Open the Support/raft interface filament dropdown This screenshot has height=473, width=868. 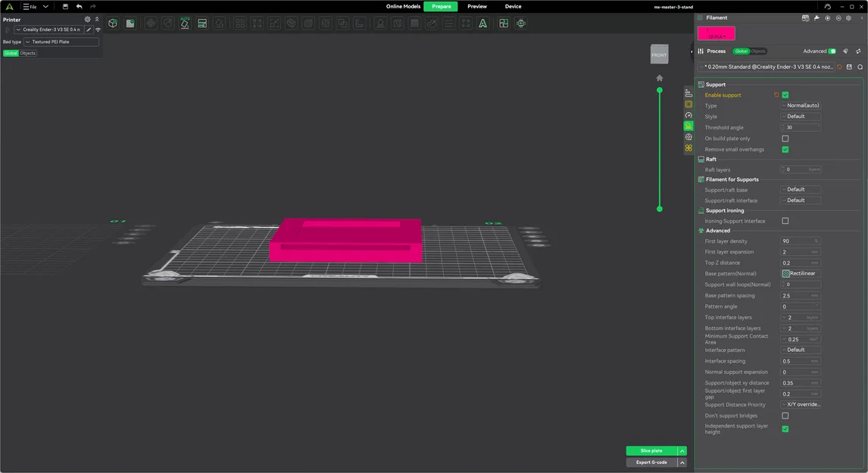click(801, 201)
